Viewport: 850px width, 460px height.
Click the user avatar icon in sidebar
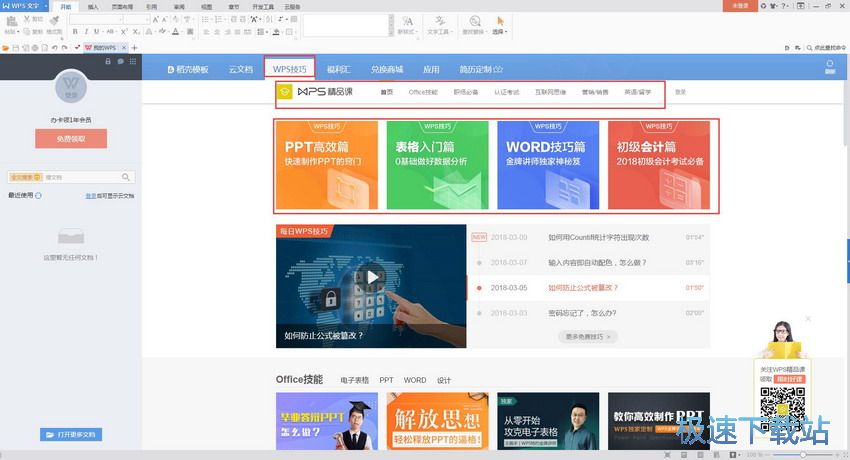click(71, 87)
